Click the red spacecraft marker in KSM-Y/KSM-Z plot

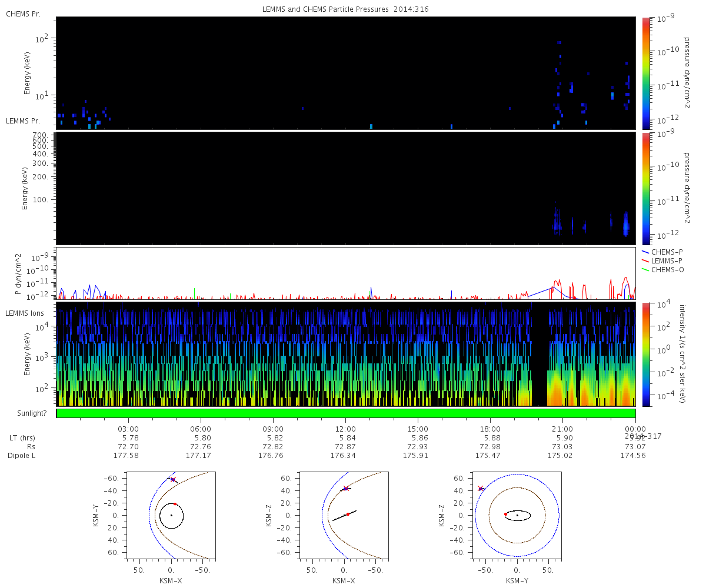[x=480, y=488]
